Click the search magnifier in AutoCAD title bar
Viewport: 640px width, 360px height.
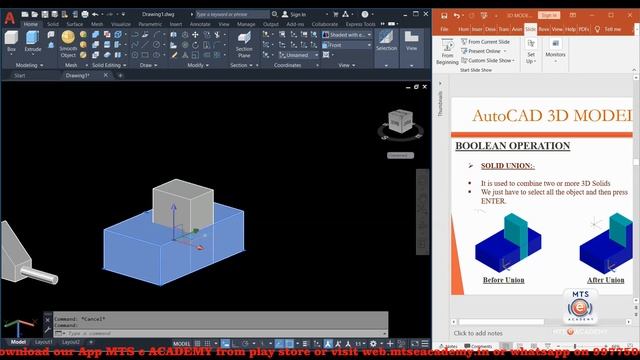click(x=275, y=14)
